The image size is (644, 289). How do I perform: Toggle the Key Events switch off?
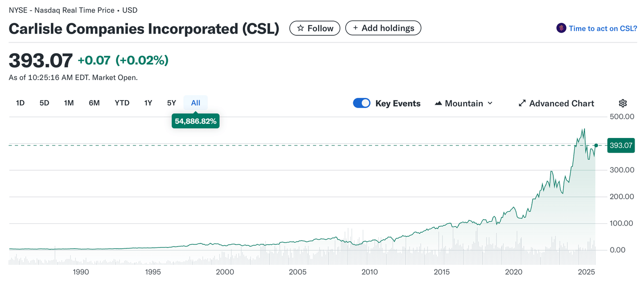(361, 103)
